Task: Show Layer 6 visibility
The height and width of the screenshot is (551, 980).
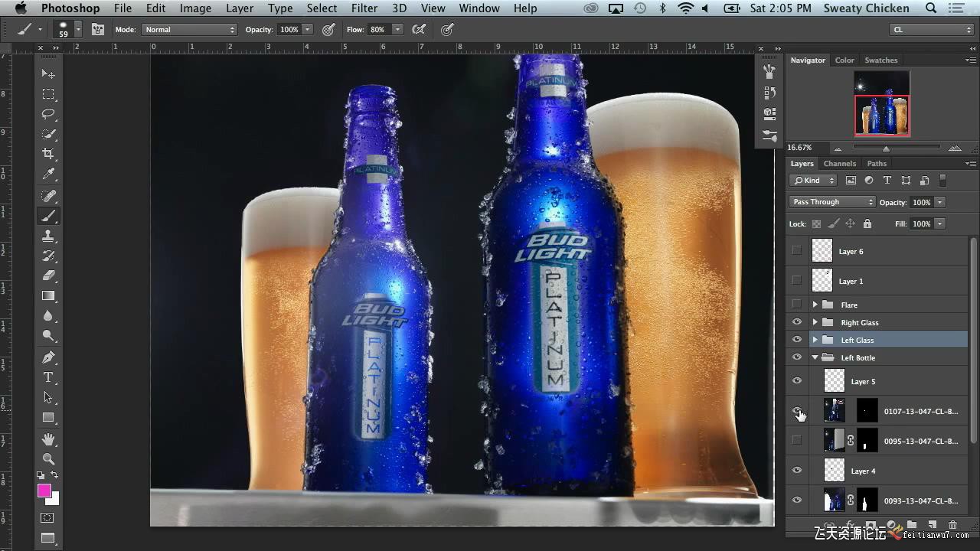Action: coord(797,250)
